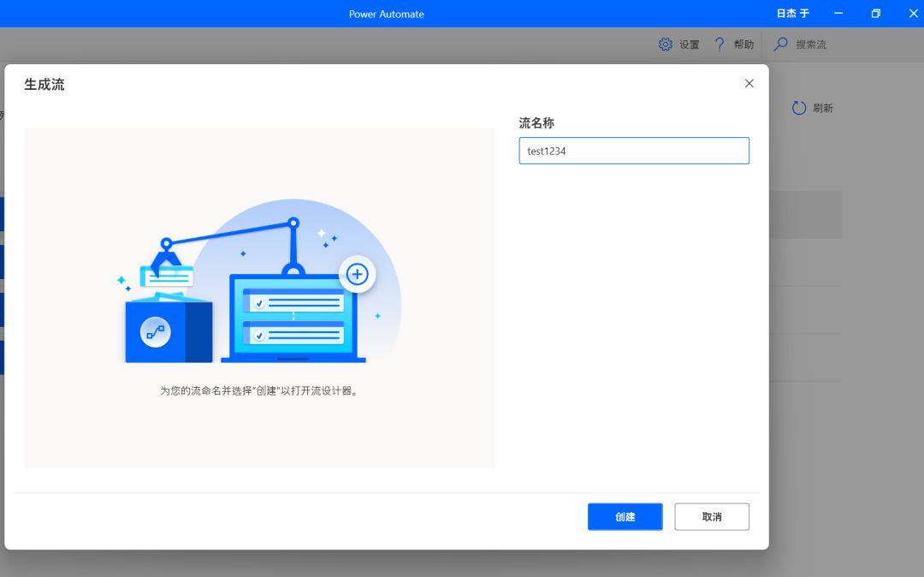This screenshot has height=577, width=924.
Task: Click the 生成流 dialog title
Action: (x=44, y=84)
